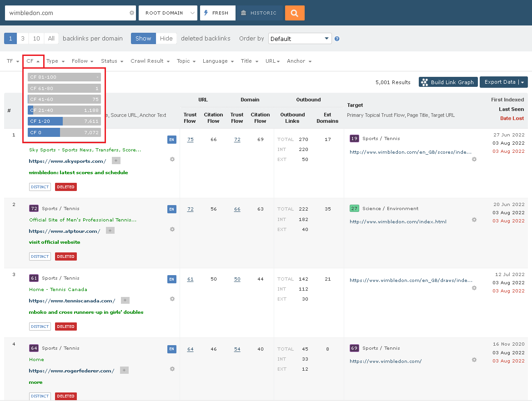Switch to the HISTORIC index tab

coord(260,13)
